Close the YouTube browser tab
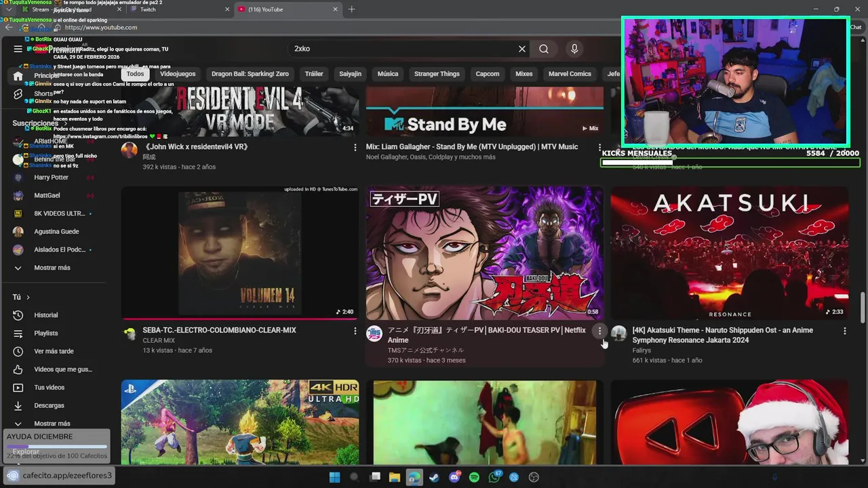This screenshot has width=868, height=488. (335, 9)
